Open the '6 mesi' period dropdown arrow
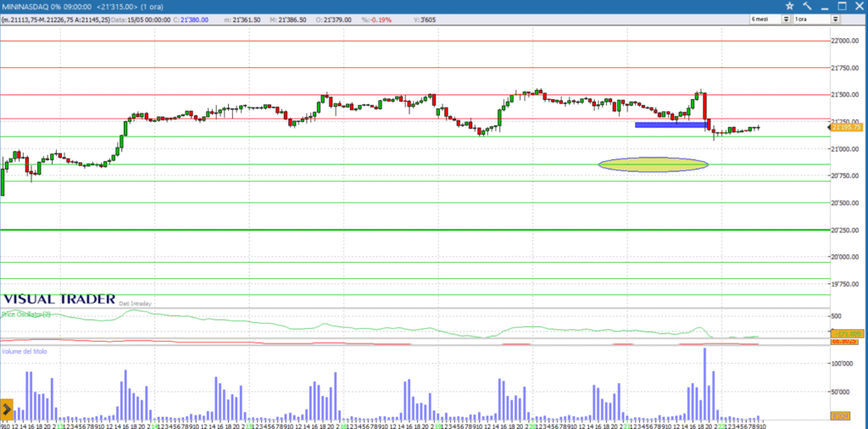Viewport: 868px width, 429px height. (786, 19)
